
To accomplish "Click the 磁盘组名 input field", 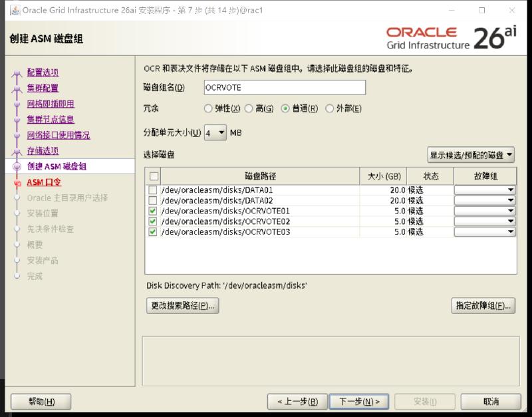I will point(285,88).
